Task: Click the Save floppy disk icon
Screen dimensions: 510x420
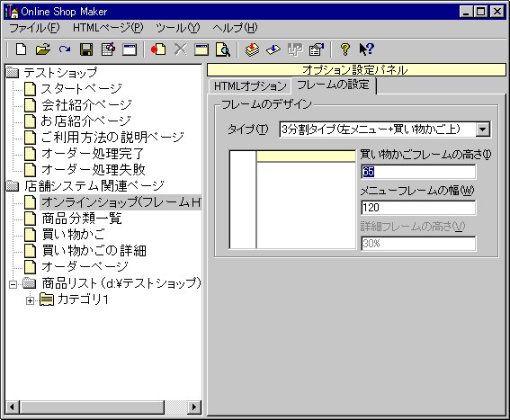Action: [86, 49]
